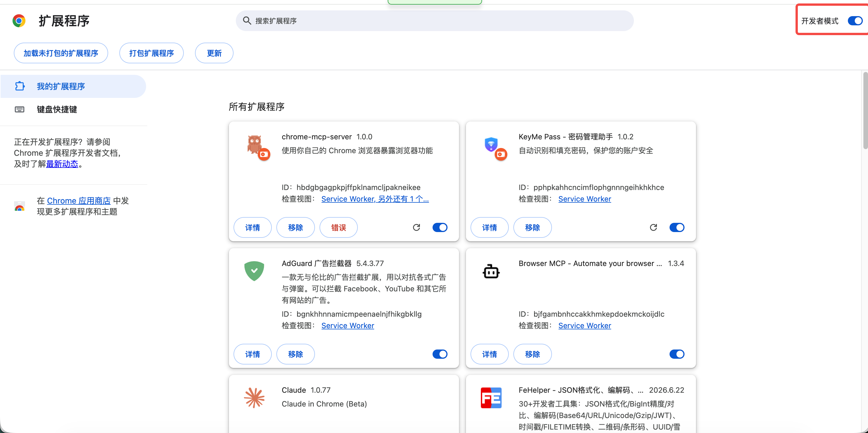This screenshot has height=433, width=868.
Task: Select 我的扩展程序 in the sidebar
Action: pyautogui.click(x=73, y=86)
